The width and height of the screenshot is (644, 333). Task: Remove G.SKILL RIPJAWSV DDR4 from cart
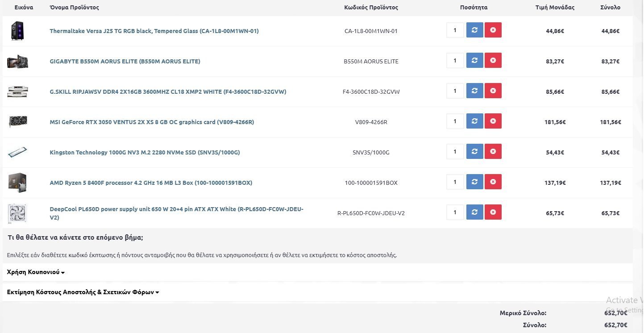pos(493,91)
